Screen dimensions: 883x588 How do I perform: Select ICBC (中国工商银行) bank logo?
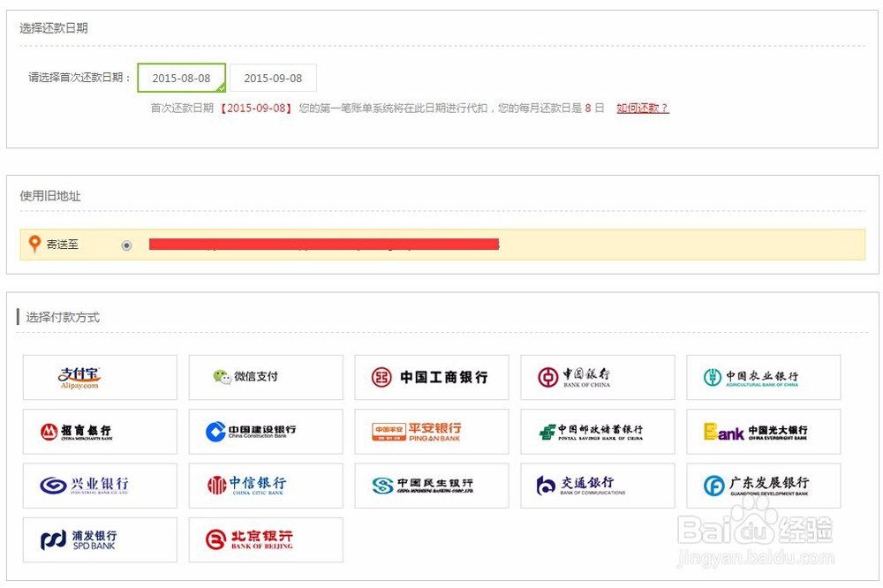point(431,377)
